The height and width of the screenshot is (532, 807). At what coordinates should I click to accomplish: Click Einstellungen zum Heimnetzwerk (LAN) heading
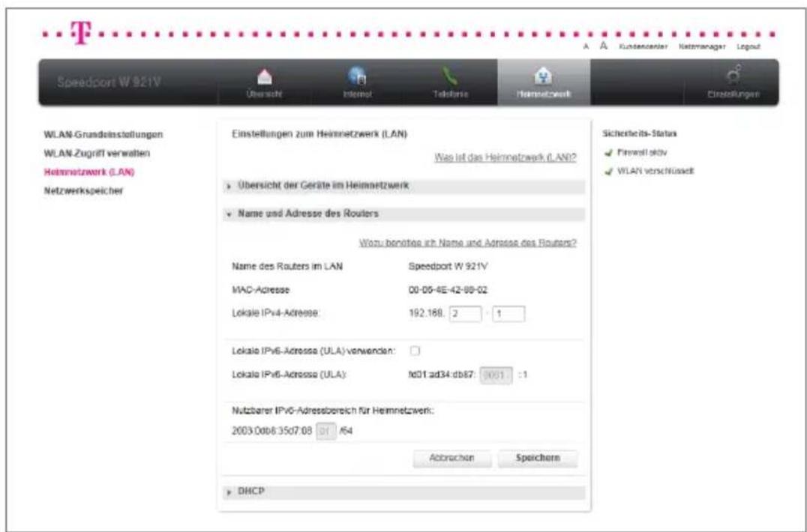[319, 134]
